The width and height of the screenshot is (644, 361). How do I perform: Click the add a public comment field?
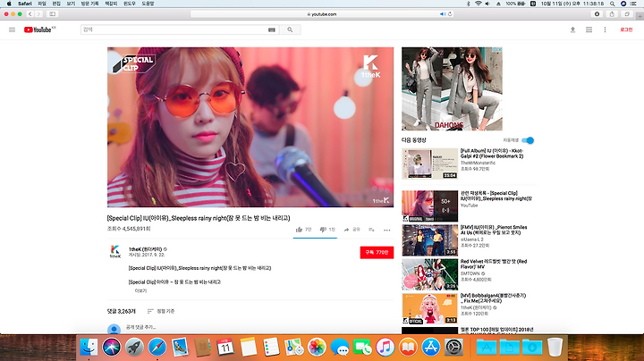(x=141, y=327)
